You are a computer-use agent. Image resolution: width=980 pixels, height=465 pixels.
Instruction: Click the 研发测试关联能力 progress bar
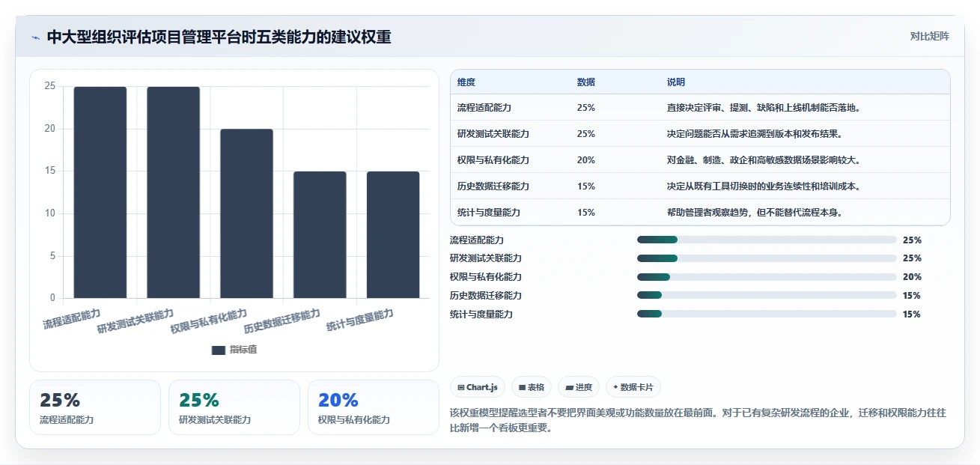coord(767,258)
